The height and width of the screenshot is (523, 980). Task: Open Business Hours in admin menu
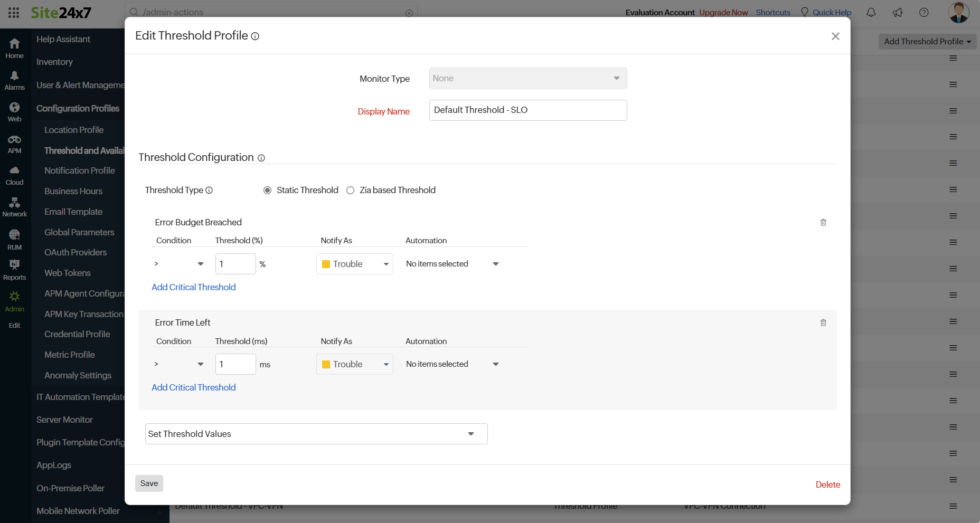73,191
